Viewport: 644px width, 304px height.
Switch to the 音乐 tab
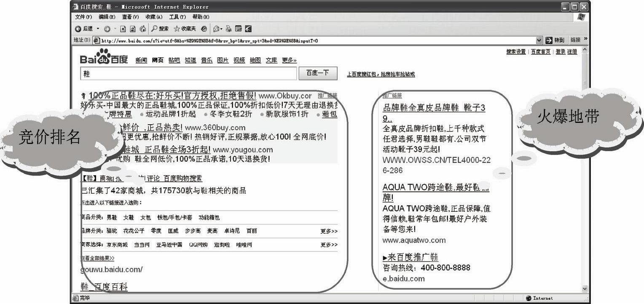[207, 60]
